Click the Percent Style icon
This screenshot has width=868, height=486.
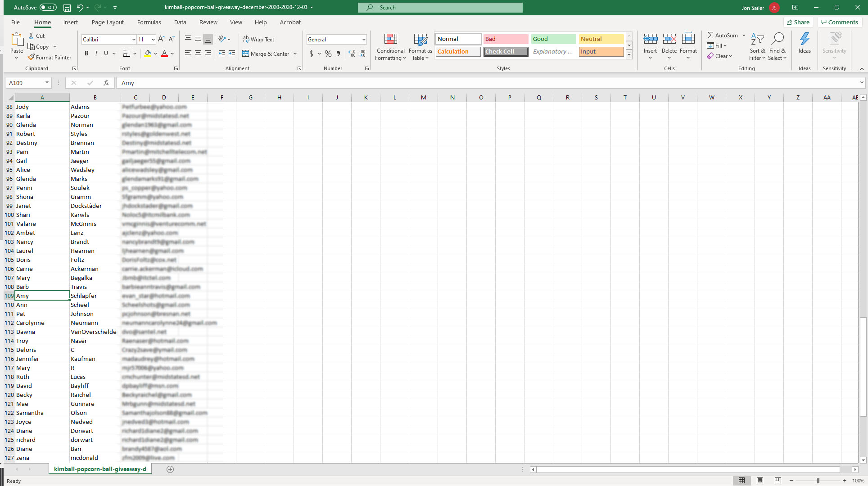click(x=328, y=54)
